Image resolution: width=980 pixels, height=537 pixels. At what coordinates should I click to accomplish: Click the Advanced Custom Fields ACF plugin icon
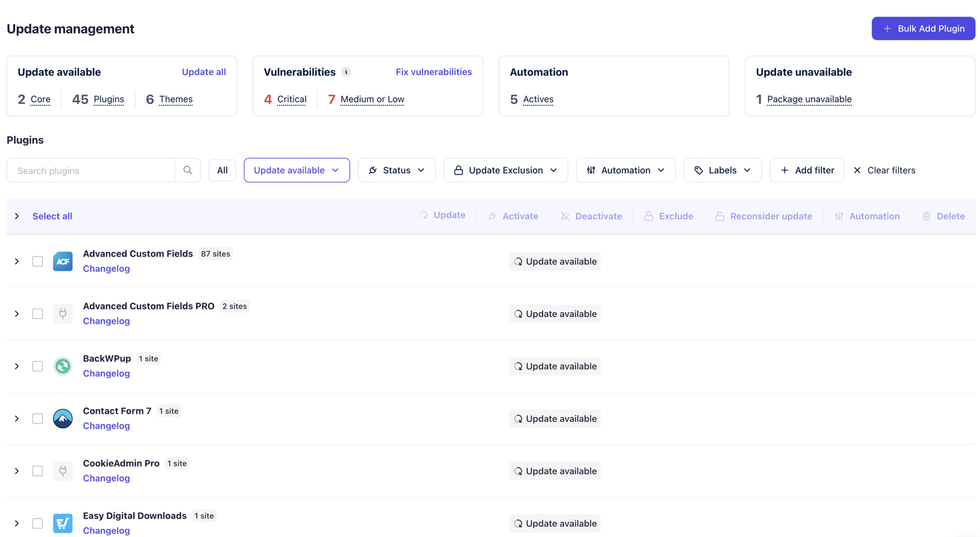[x=62, y=261]
